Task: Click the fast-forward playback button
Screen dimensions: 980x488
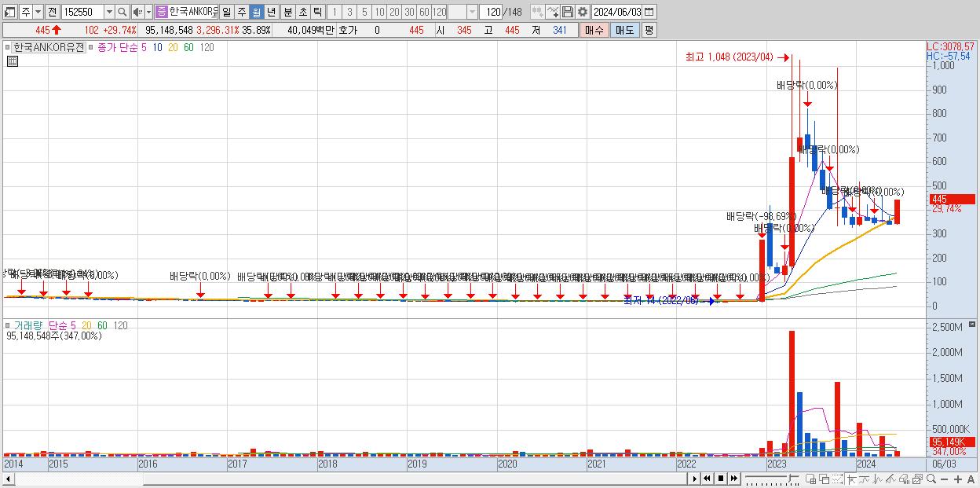Action: point(734,479)
